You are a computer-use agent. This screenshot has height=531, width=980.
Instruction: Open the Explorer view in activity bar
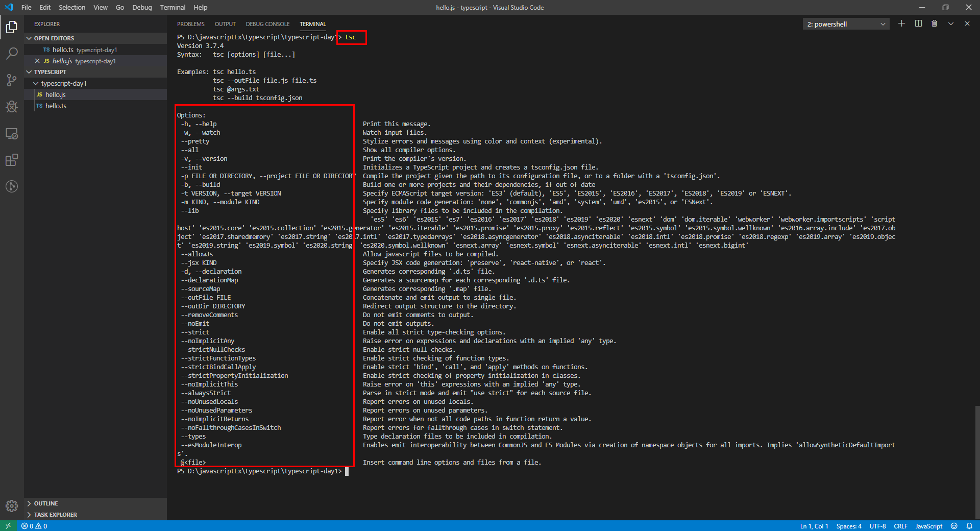pyautogui.click(x=12, y=27)
